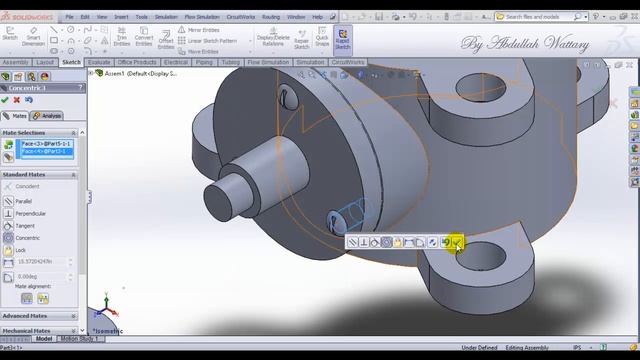The image size is (640, 360).
Task: Select Move Entities tool
Action: pyautogui.click(x=198, y=51)
